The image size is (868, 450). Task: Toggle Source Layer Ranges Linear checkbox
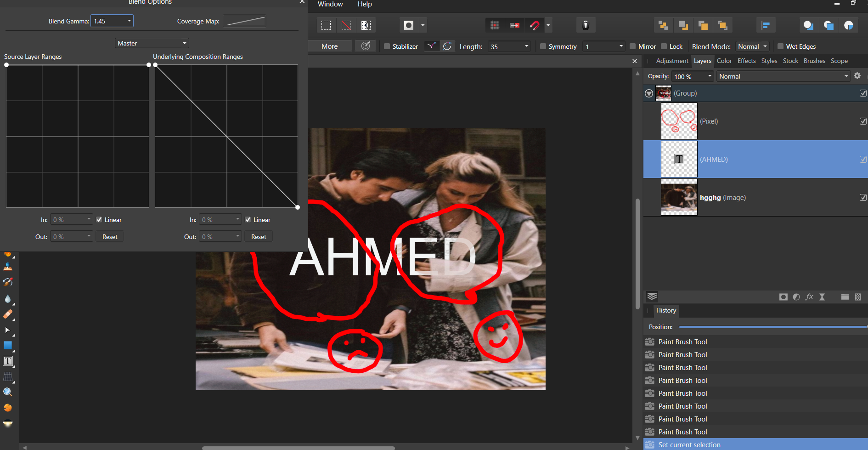point(99,220)
